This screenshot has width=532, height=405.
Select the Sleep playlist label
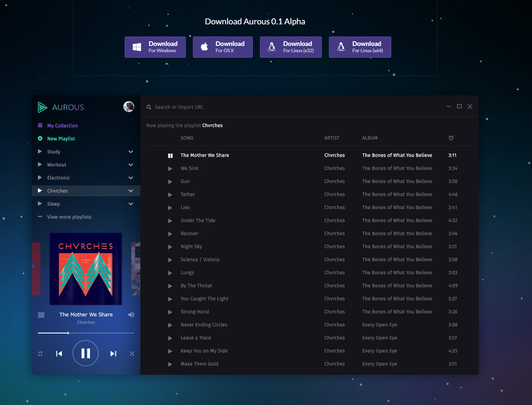(x=53, y=204)
